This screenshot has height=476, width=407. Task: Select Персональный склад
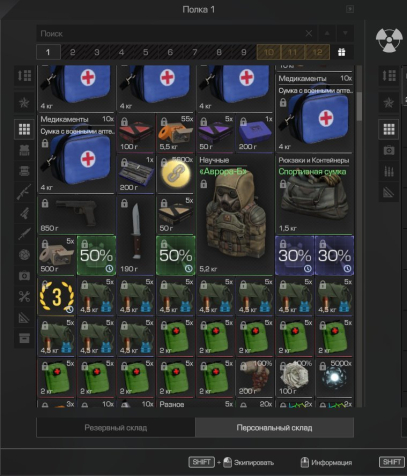coord(274,428)
